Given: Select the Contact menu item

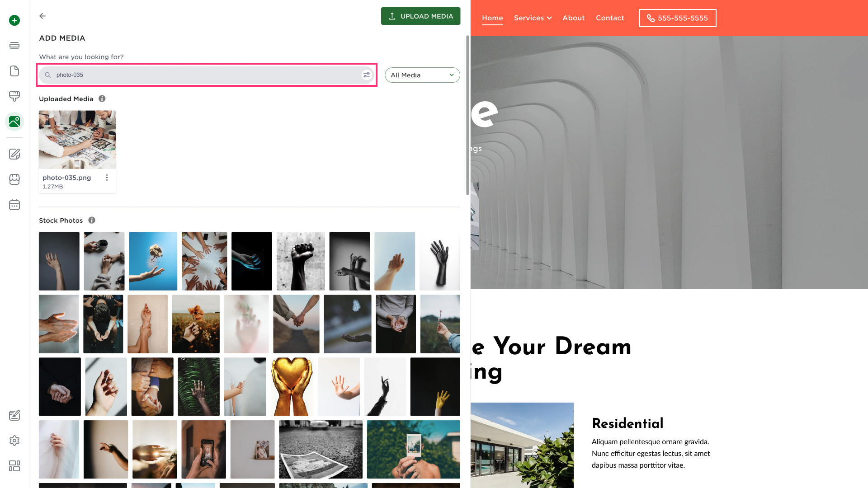Looking at the screenshot, I should click(x=610, y=18).
